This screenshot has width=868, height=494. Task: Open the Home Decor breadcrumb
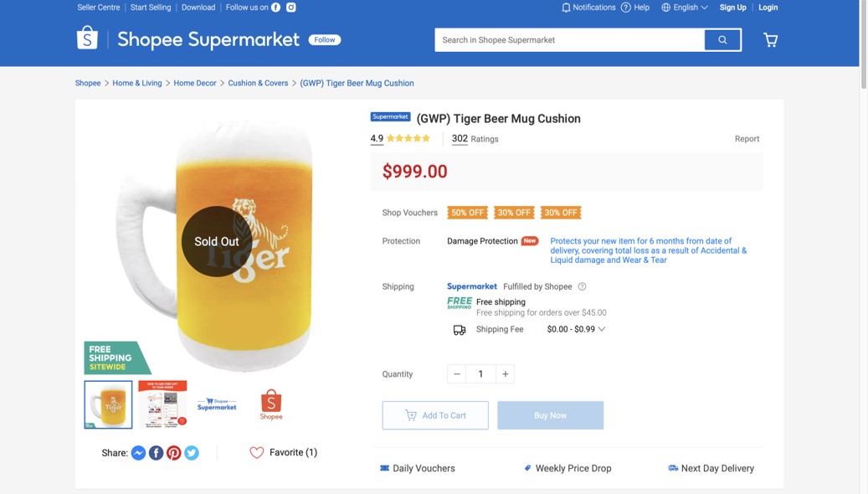(x=194, y=83)
